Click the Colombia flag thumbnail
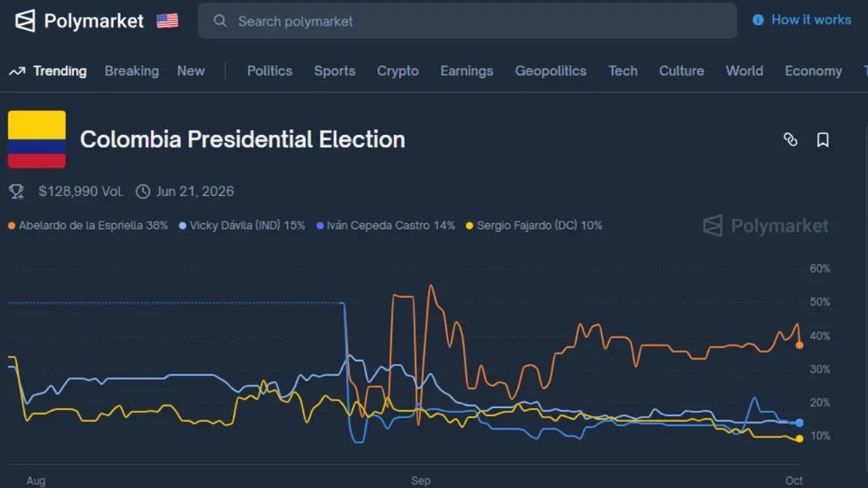868x488 pixels. pyautogui.click(x=37, y=140)
